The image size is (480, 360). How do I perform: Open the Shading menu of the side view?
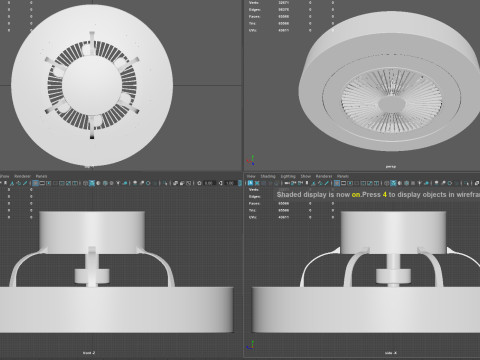pyautogui.click(x=268, y=176)
